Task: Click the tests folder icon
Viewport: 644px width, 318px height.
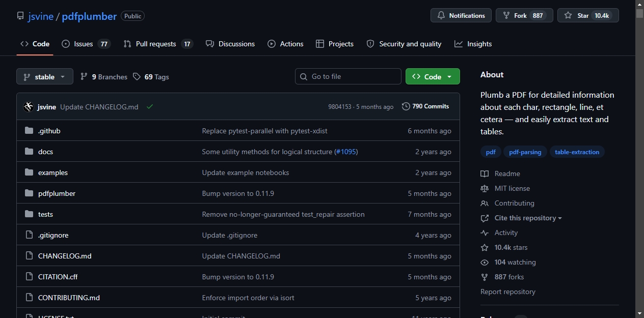Action: point(29,214)
